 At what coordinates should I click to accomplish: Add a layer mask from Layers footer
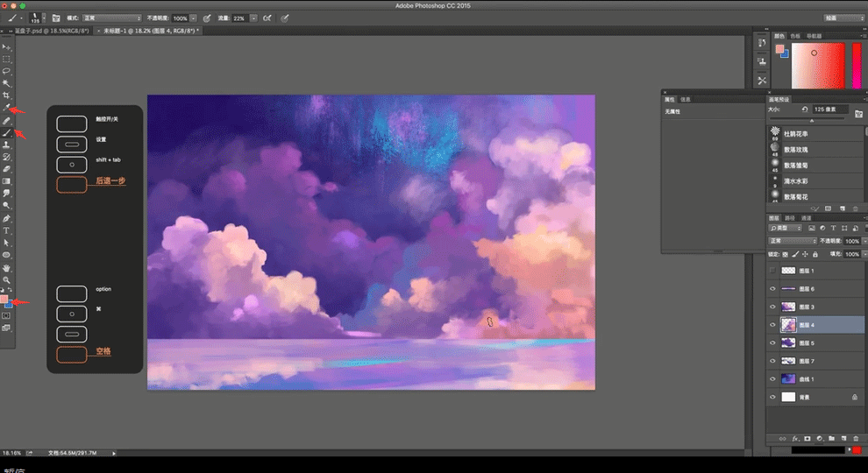(808, 437)
